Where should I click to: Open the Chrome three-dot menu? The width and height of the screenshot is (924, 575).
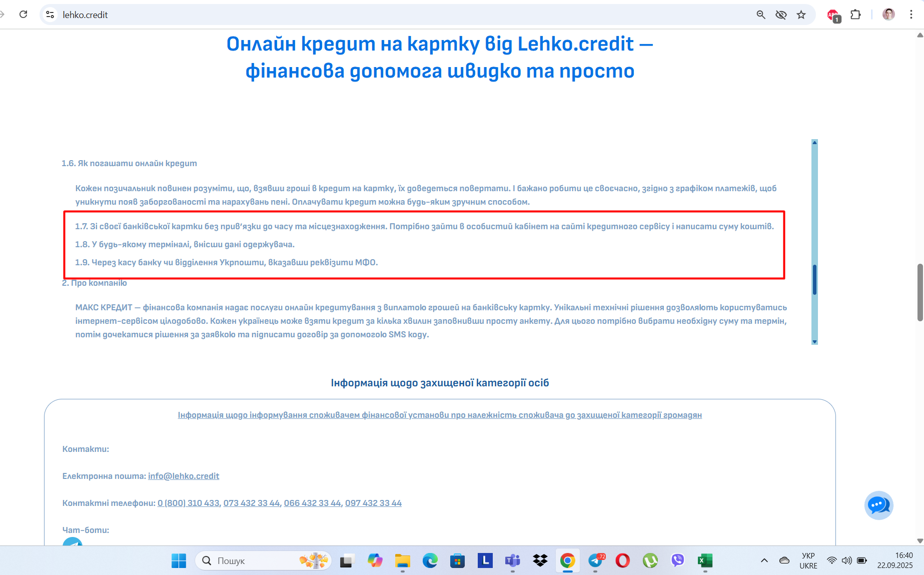pyautogui.click(x=911, y=15)
